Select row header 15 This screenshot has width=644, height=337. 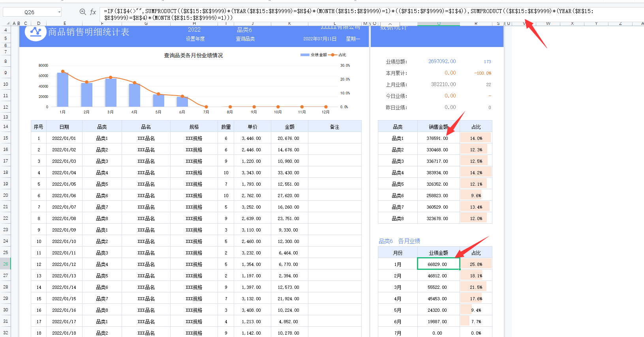(x=6, y=138)
